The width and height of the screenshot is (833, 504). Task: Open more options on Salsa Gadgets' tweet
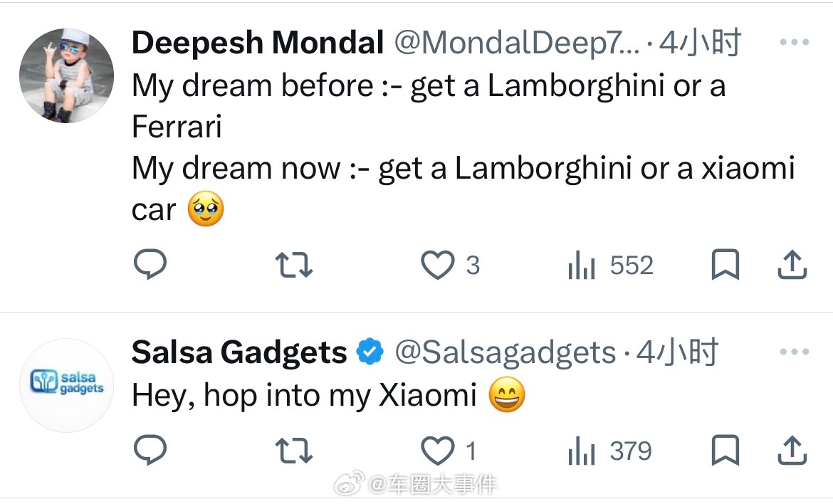point(794,352)
